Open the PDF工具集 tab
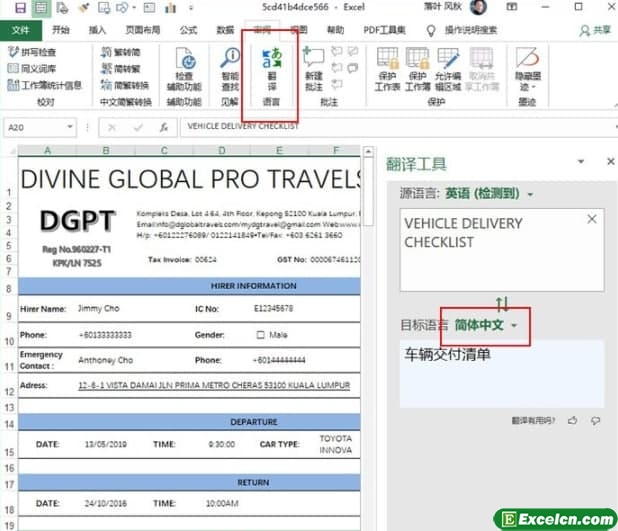Image resolution: width=618 pixels, height=531 pixels. pyautogui.click(x=384, y=30)
